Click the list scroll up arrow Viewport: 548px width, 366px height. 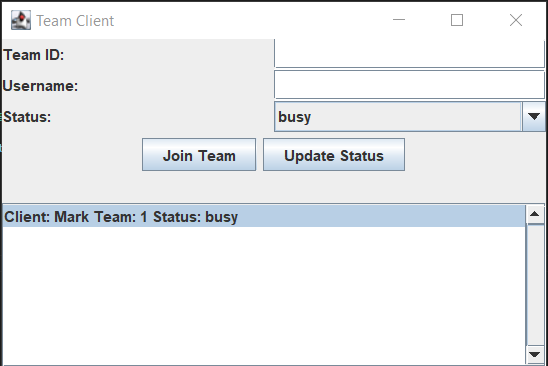click(534, 214)
